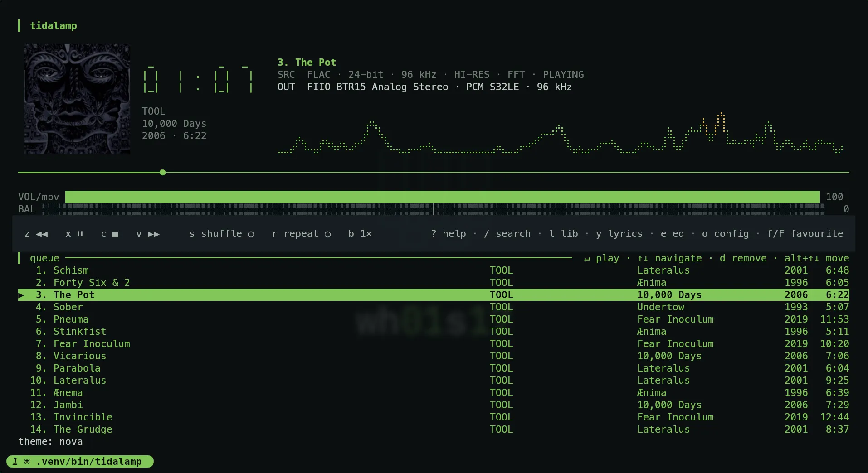Select track 10 Lateralus in the queue

coord(434,381)
